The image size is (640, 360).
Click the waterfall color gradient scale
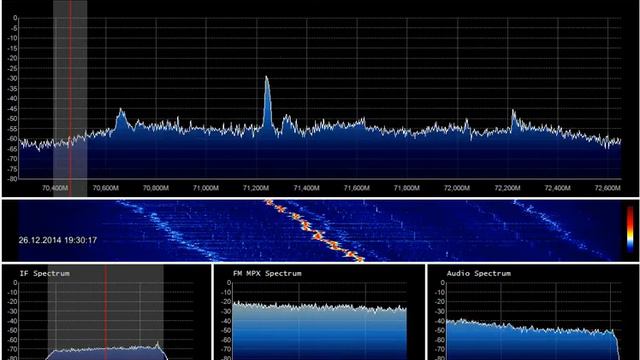pyautogui.click(x=630, y=229)
